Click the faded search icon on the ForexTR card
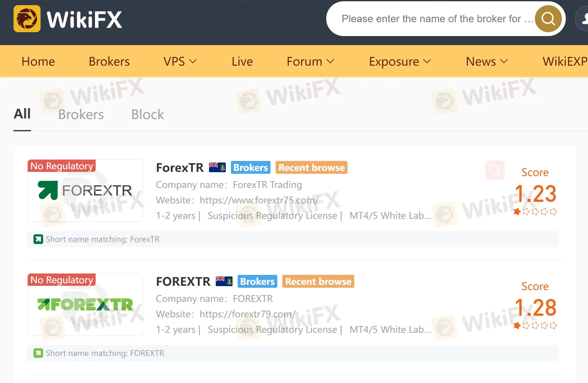The image size is (588, 383). click(x=495, y=170)
